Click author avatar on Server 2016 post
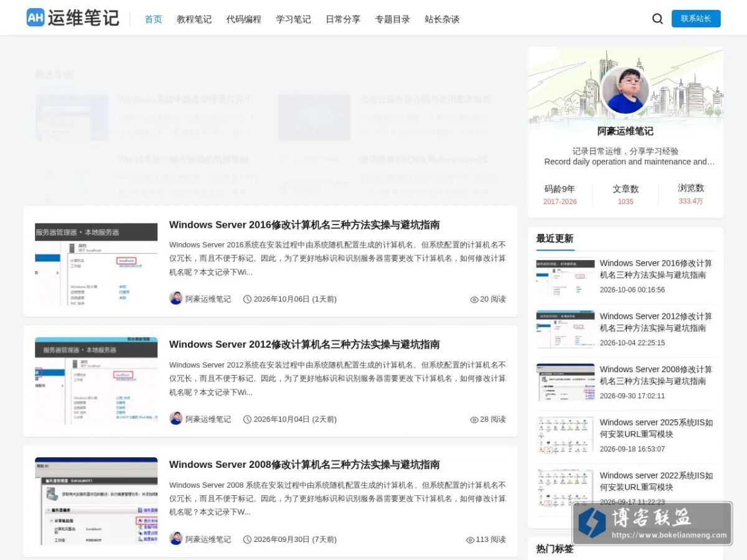 coord(176,298)
